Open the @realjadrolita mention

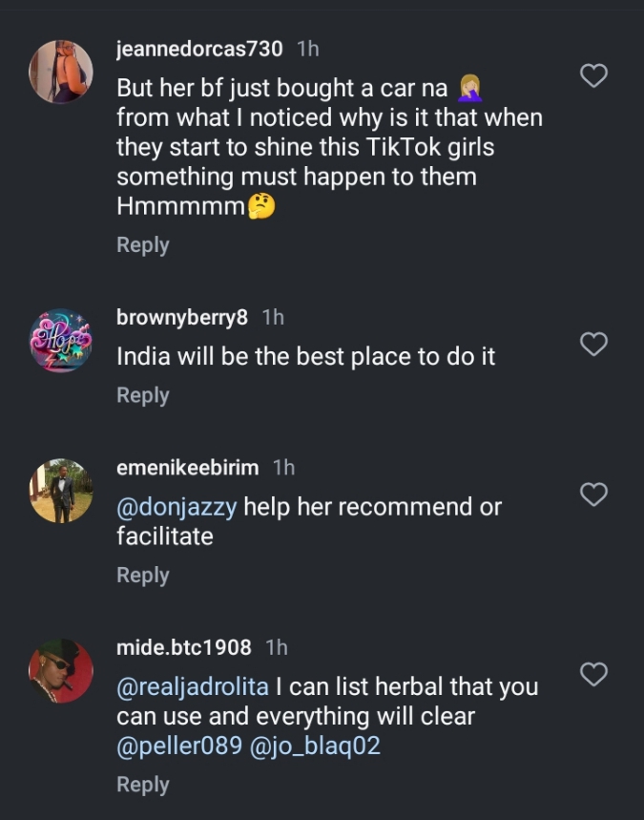pyautogui.click(x=192, y=686)
